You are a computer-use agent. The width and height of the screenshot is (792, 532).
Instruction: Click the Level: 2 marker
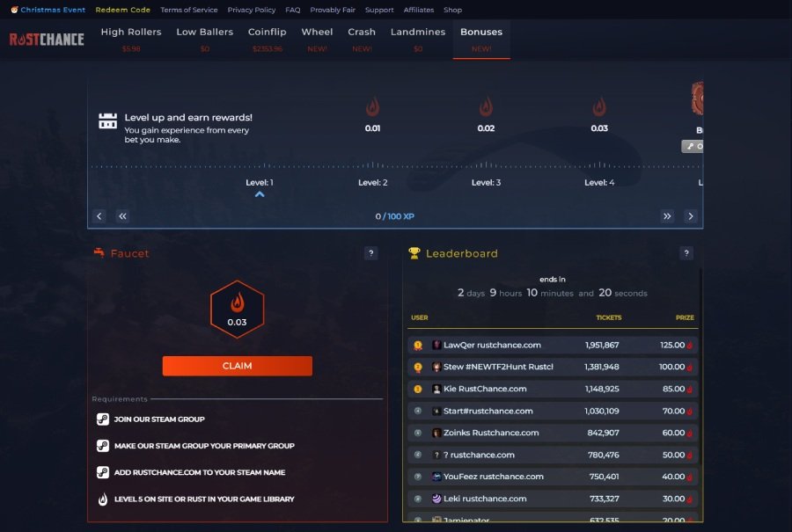373,182
